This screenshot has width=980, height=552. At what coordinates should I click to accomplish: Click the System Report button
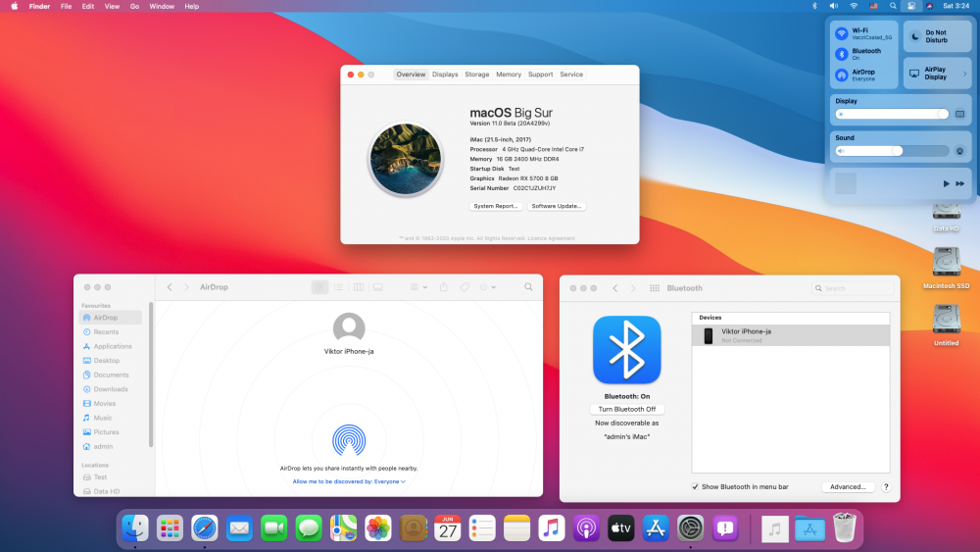(496, 206)
